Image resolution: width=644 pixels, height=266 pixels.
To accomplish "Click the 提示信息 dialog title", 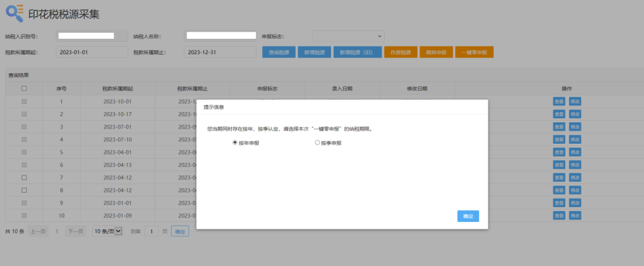I will [x=214, y=107].
